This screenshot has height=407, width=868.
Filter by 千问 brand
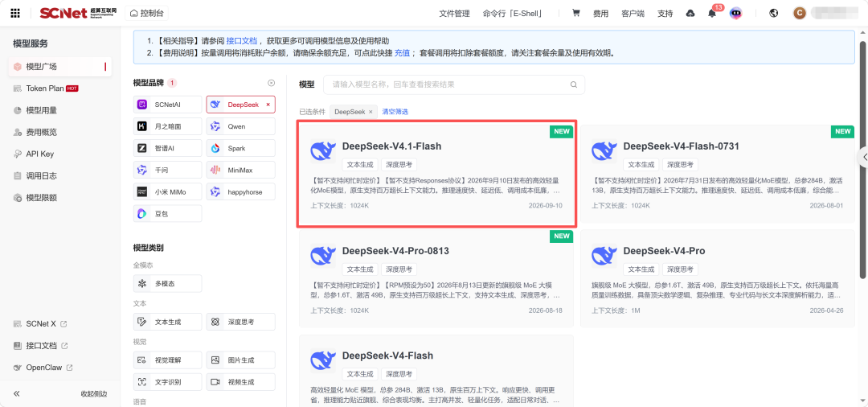click(168, 170)
